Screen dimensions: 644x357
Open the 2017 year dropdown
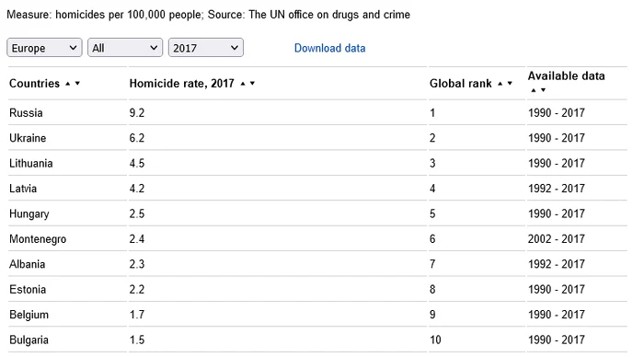click(x=206, y=48)
